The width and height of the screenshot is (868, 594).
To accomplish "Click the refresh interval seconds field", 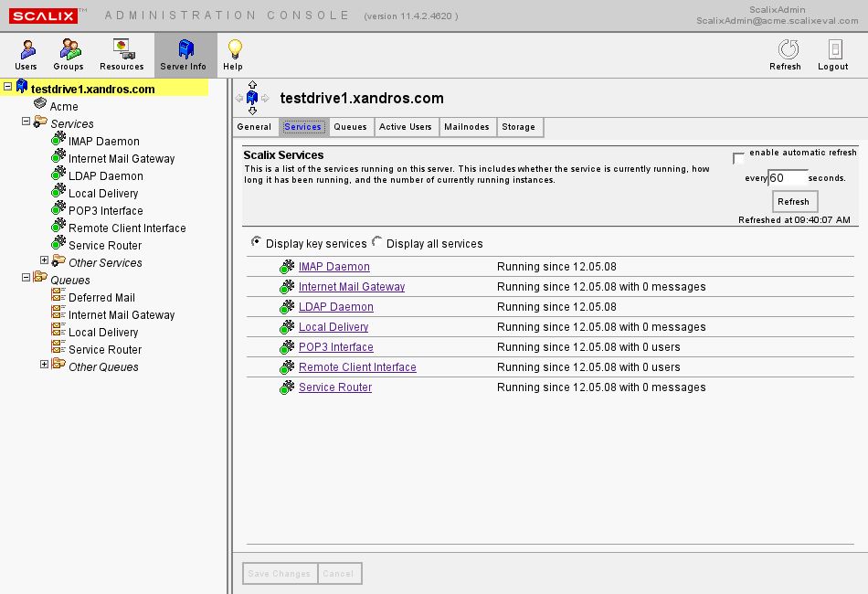I will [x=787, y=178].
